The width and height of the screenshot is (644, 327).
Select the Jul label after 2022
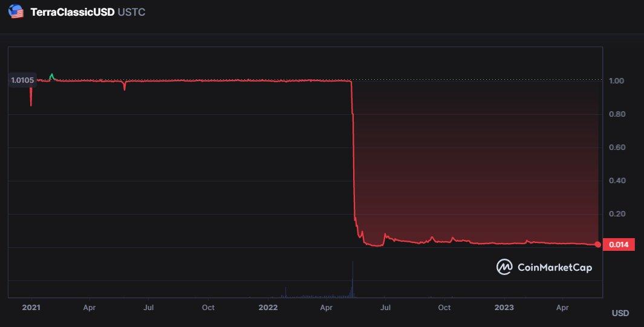coord(385,307)
